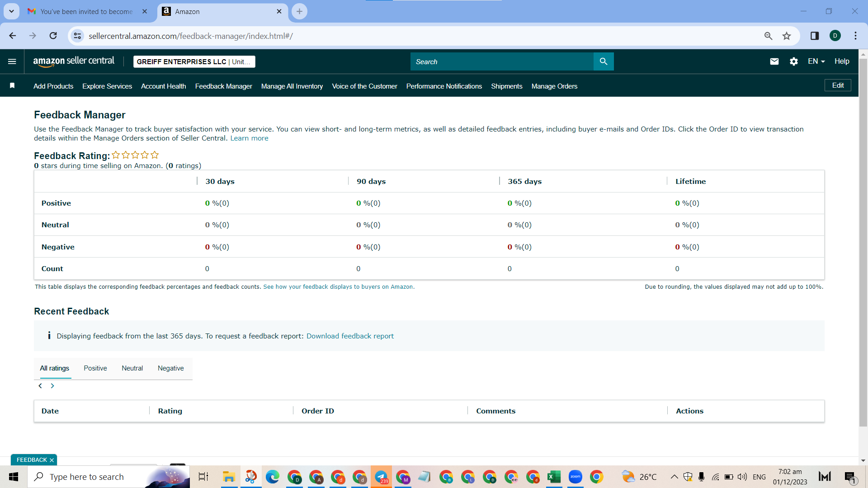Open Manage Orders in the navigation bar
This screenshot has height=488, width=868.
(x=555, y=86)
